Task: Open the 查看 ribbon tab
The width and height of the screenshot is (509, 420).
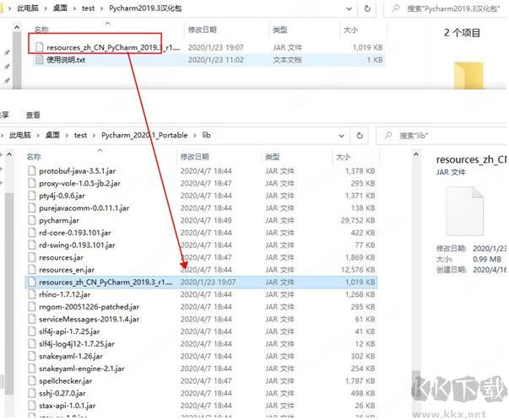Action: pos(33,115)
